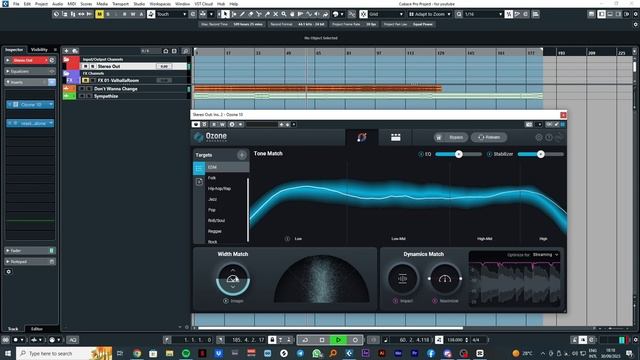The height and width of the screenshot is (360, 640).
Task: Open the Grid snap type dropdown
Action: pos(386,14)
